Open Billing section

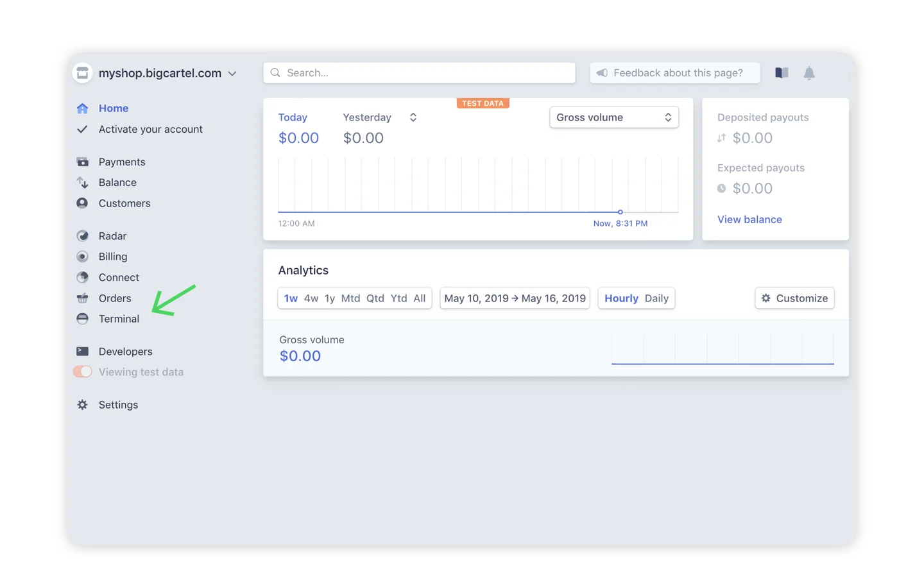tap(113, 257)
